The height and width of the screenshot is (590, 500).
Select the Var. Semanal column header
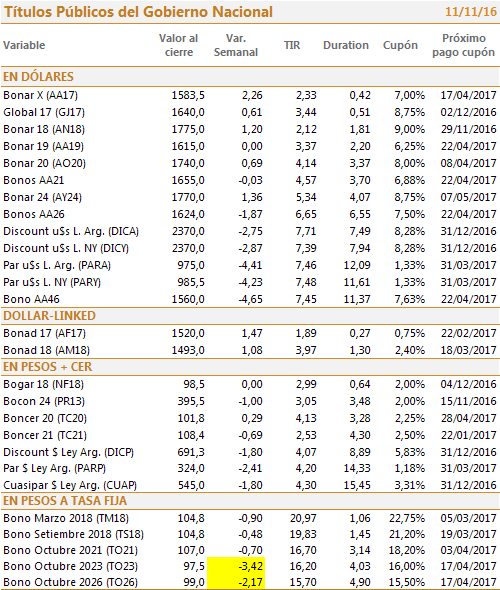(x=236, y=45)
